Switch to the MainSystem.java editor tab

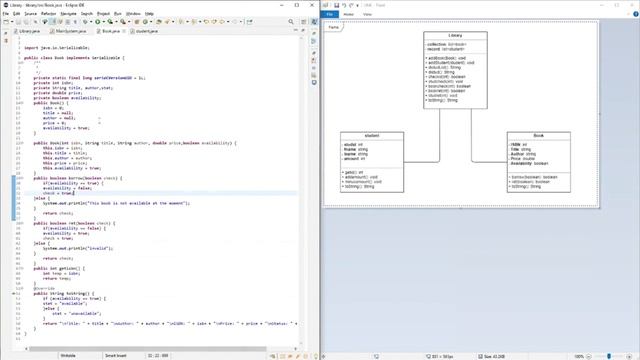point(68,31)
